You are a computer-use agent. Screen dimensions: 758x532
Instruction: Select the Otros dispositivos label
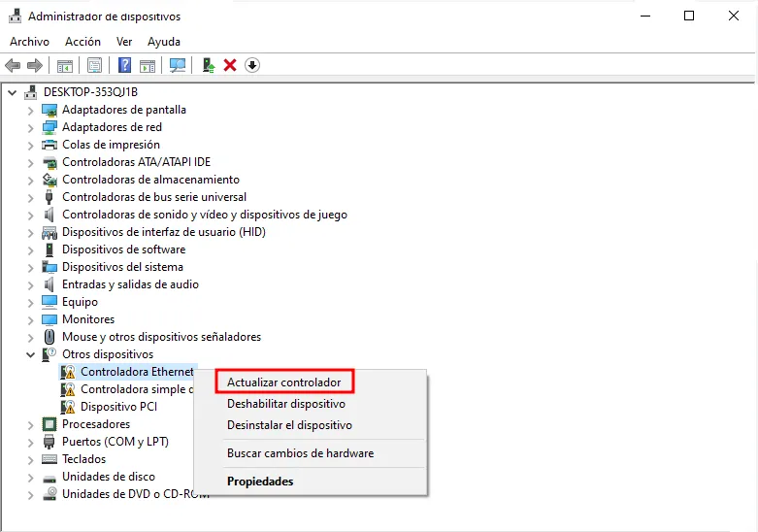coord(108,354)
